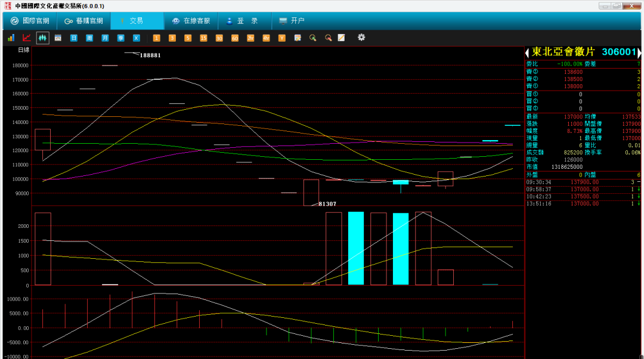Choose the 30-minute interval icon
The width and height of the screenshot is (644, 359).
click(x=219, y=38)
